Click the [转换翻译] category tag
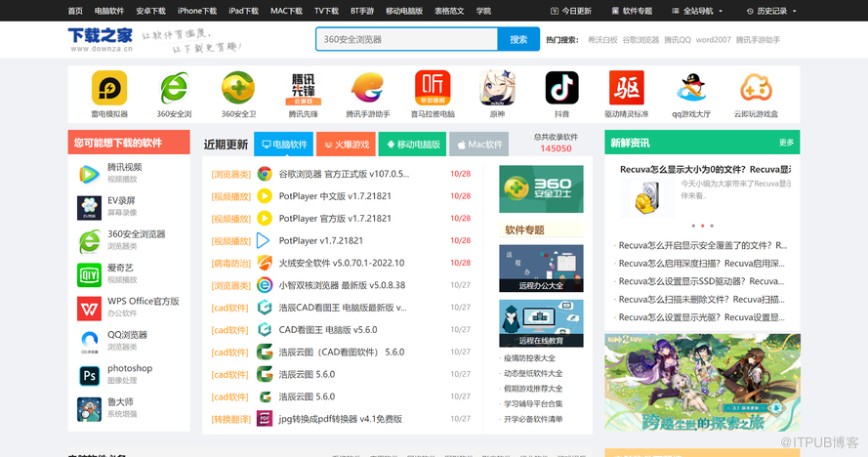This screenshot has height=457, width=868. (x=230, y=419)
